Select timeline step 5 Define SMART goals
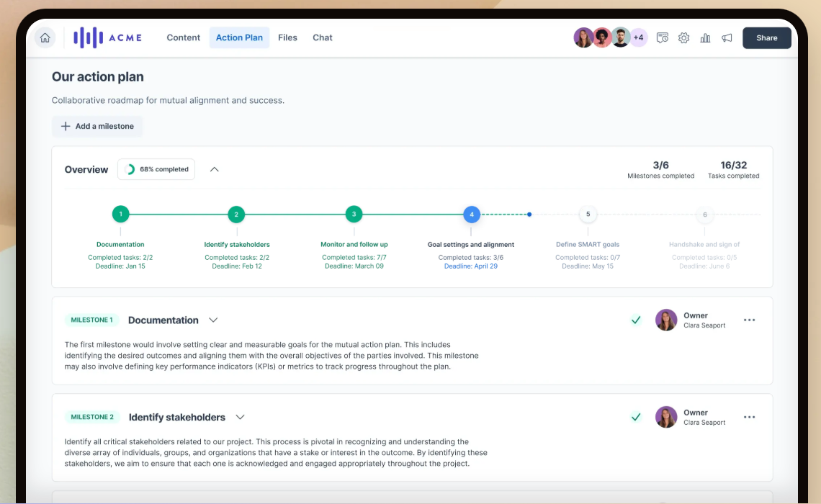 [x=588, y=214]
